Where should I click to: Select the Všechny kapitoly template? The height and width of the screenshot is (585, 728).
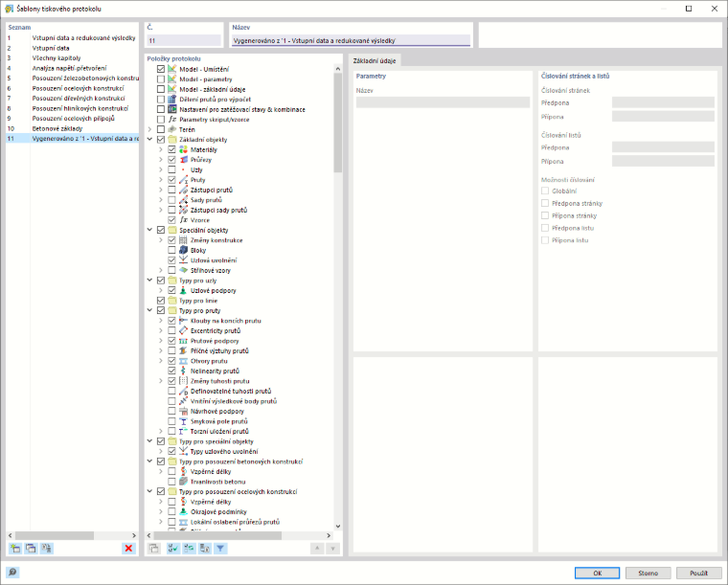(72, 58)
